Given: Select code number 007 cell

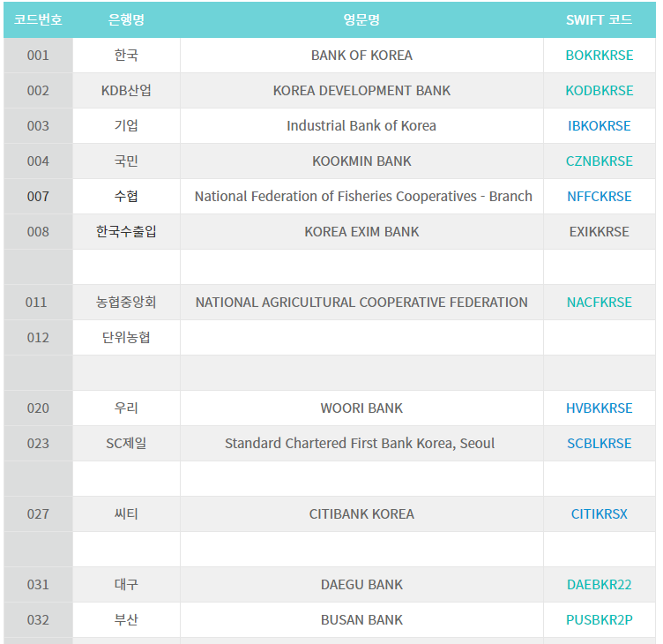Looking at the screenshot, I should (x=38, y=197).
